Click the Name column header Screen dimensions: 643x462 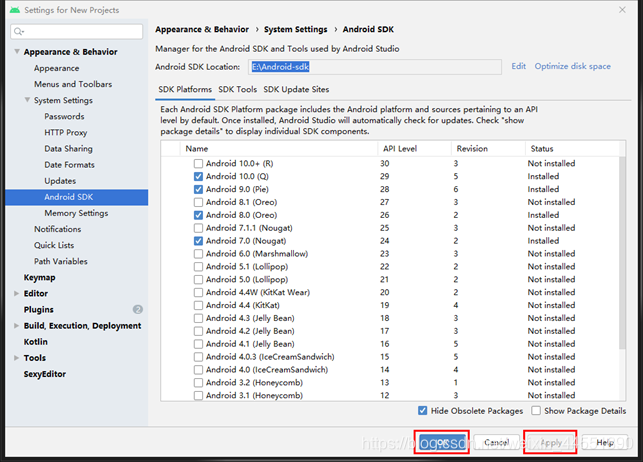(x=279, y=149)
